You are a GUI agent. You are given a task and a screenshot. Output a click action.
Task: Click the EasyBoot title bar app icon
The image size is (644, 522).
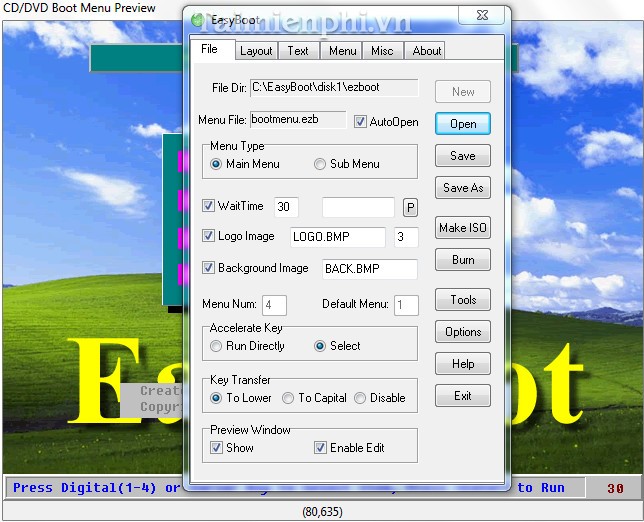click(x=198, y=20)
